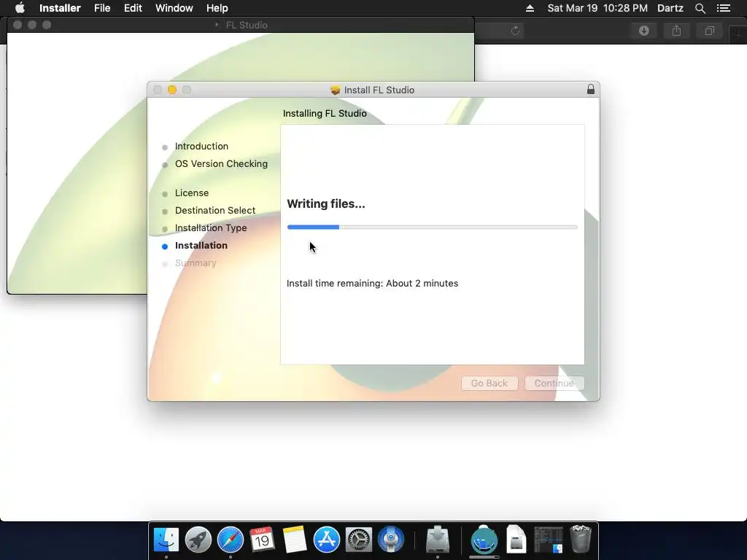Click the Installer drive icon in dock
Image resolution: width=747 pixels, height=560 pixels.
(438, 540)
